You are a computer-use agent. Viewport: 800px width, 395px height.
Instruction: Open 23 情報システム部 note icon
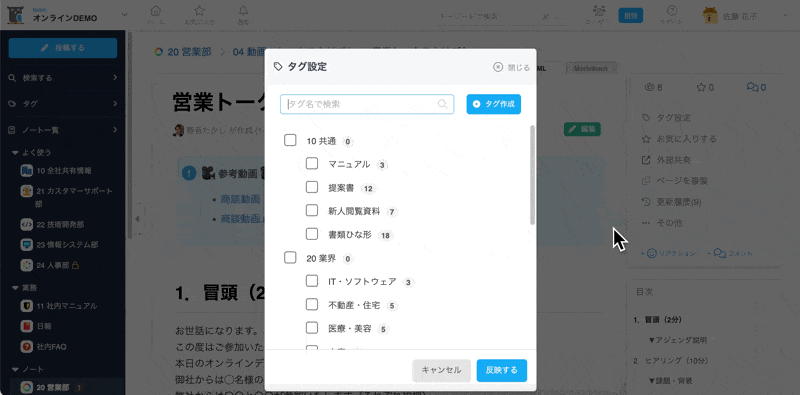(x=27, y=244)
